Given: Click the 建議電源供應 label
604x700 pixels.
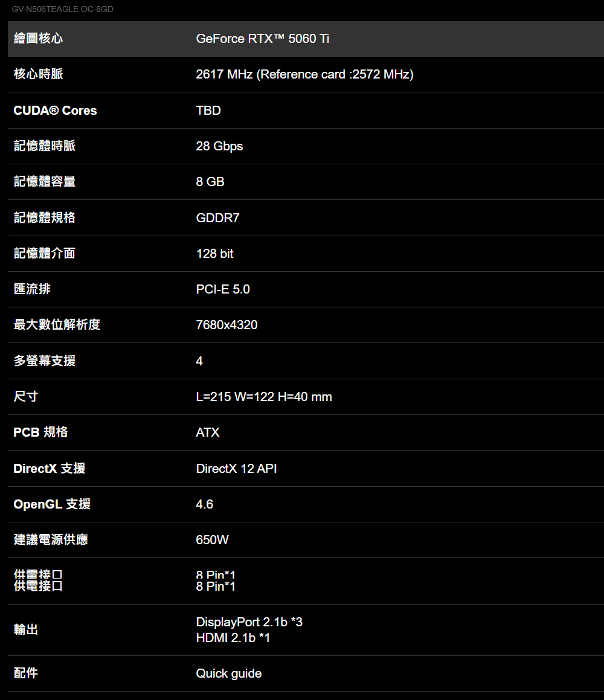Looking at the screenshot, I should 51,540.
